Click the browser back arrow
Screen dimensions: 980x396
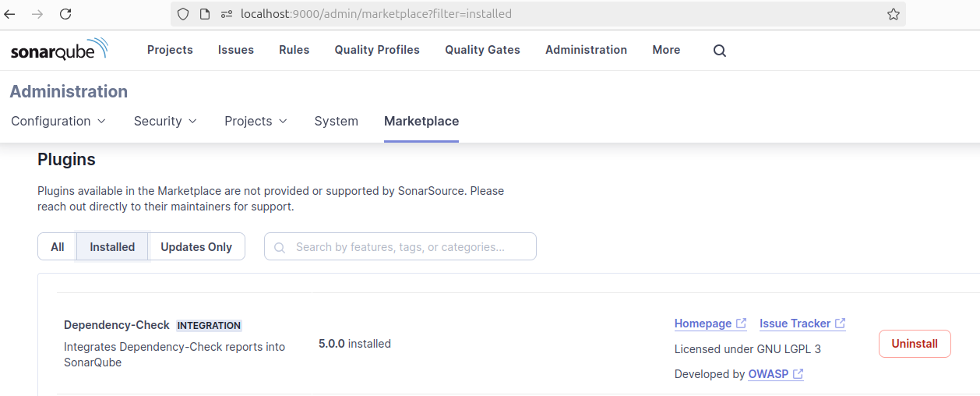coord(10,14)
